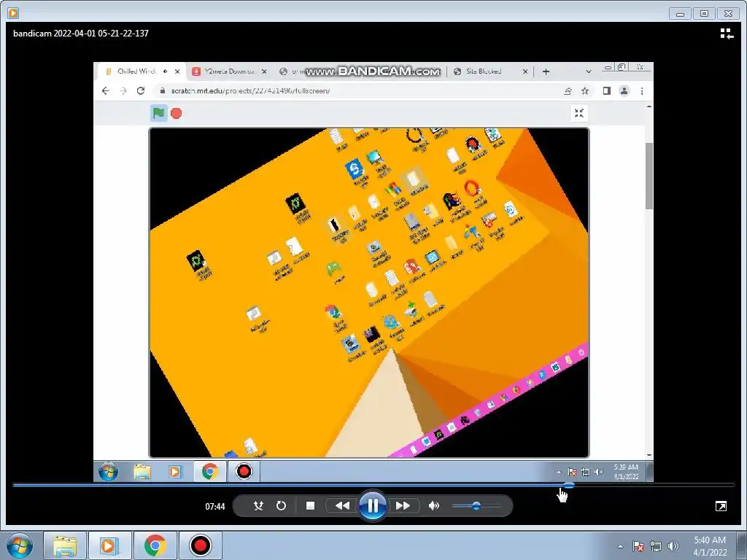Click reload button in recorded Chrome
747x560 pixels.
[141, 91]
